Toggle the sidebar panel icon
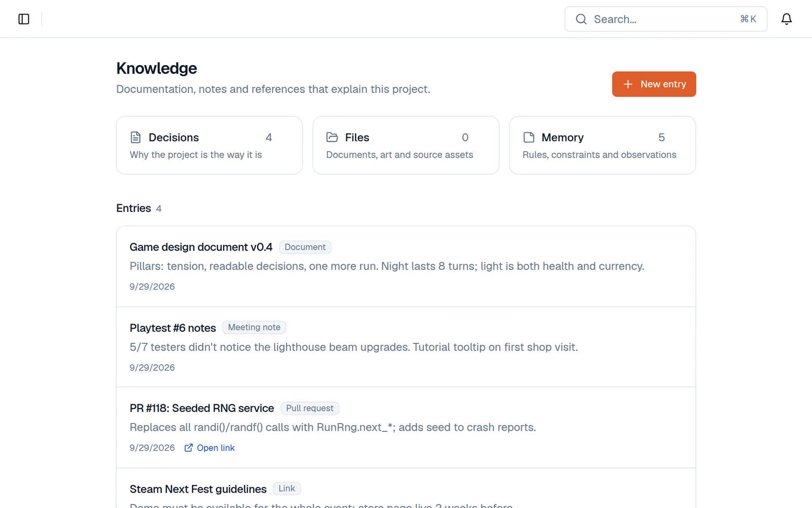 24,19
